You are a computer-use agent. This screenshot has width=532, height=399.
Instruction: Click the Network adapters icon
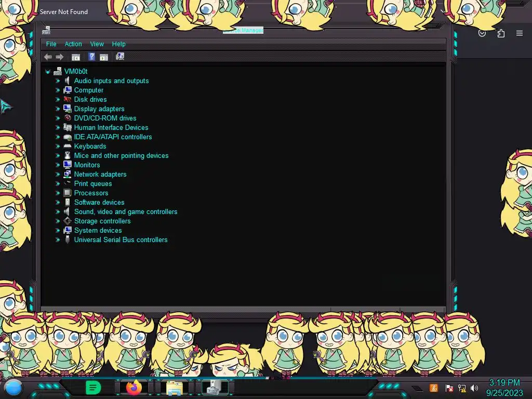click(x=67, y=174)
